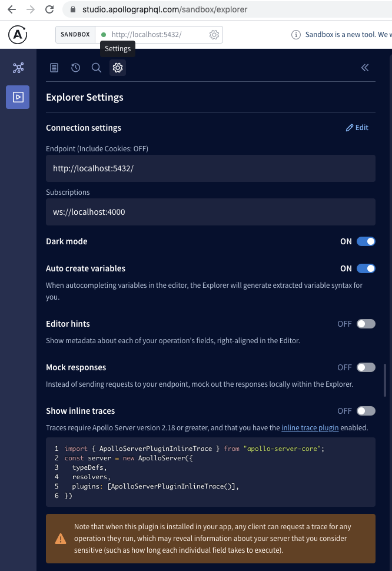Open operation history with the clock icon
This screenshot has height=571, width=392.
[x=75, y=67]
